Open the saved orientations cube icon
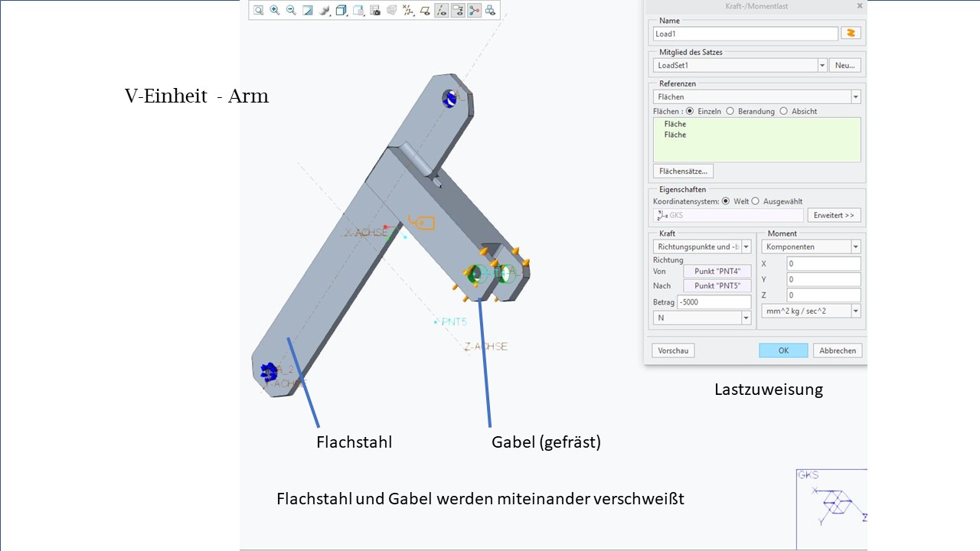 341,10
